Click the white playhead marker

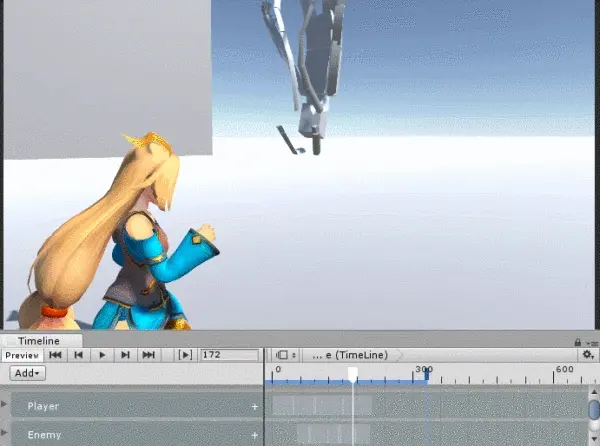353,374
